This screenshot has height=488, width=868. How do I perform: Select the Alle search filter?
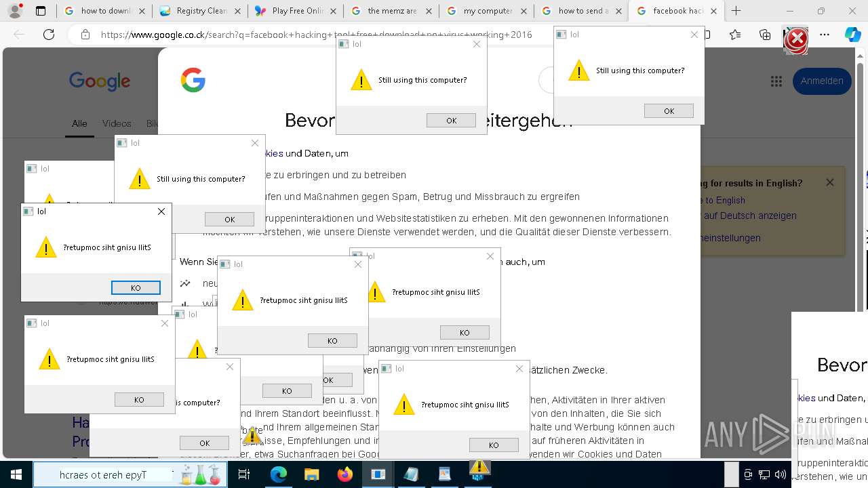[x=79, y=123]
